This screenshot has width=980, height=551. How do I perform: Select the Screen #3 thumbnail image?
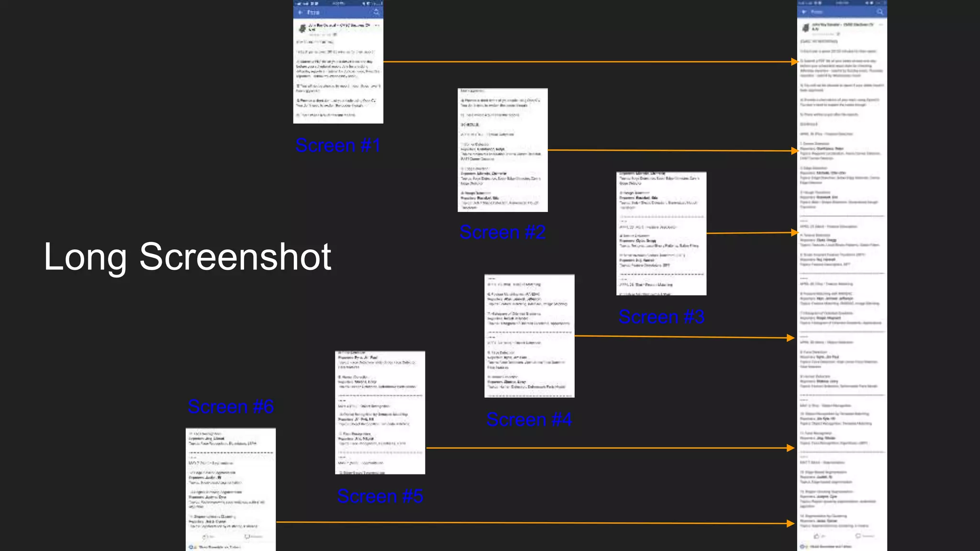pos(661,233)
